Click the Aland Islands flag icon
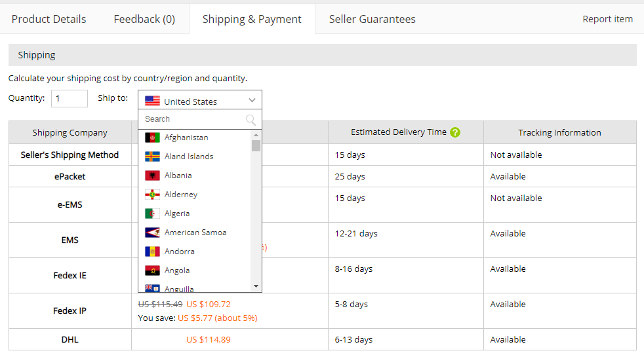This screenshot has width=644, height=355. [152, 157]
